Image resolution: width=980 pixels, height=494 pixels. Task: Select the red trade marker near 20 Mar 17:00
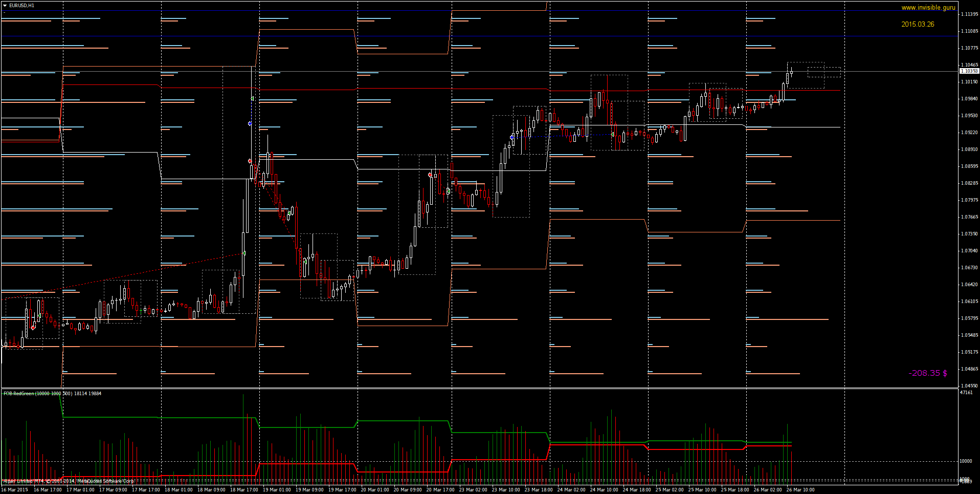click(x=430, y=175)
